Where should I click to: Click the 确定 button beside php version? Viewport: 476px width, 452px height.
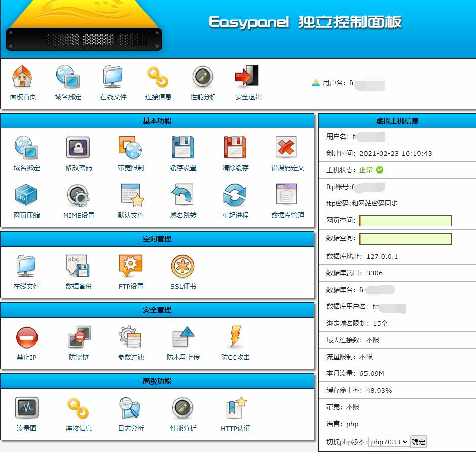(418, 442)
